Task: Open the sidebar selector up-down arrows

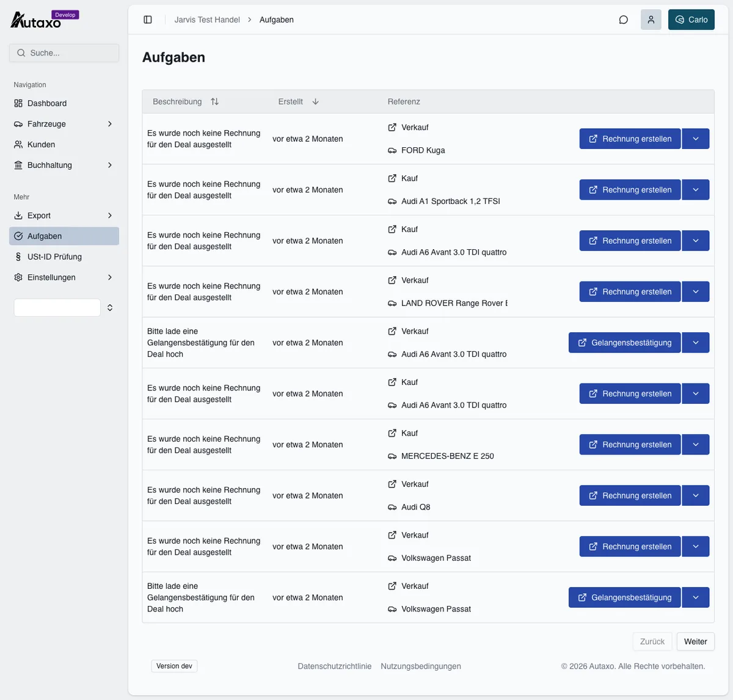Action: coord(110,308)
